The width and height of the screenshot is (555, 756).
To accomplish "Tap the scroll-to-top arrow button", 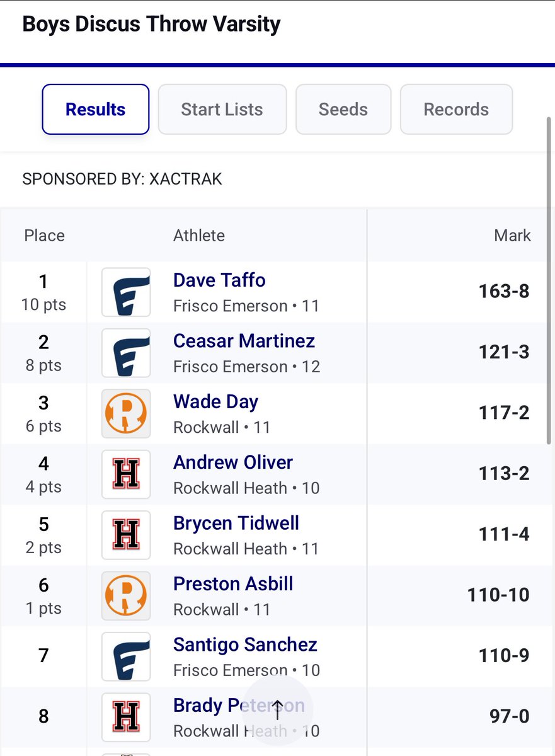I will 277,711.
